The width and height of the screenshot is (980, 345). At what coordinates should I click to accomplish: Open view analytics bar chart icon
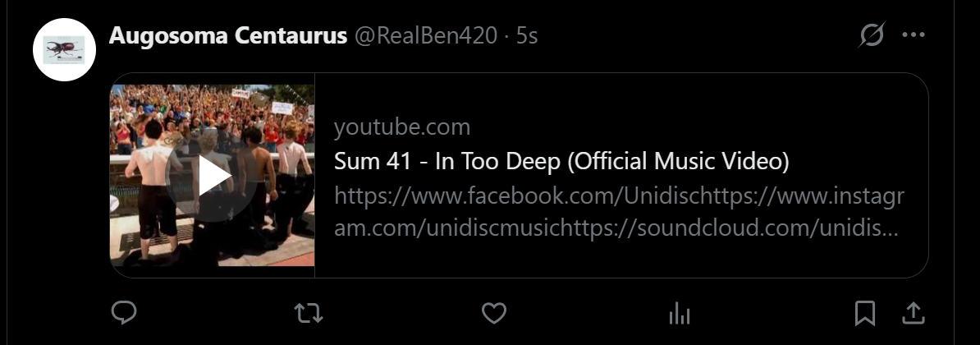(x=679, y=313)
